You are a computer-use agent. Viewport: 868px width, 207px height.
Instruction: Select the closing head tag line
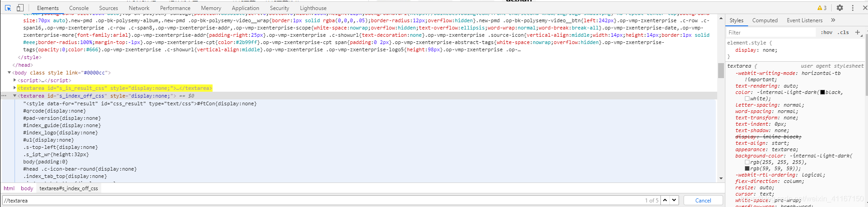[x=22, y=65]
